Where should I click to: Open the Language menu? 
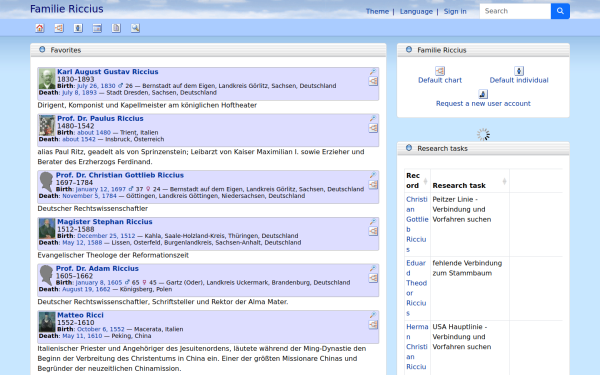pos(416,11)
